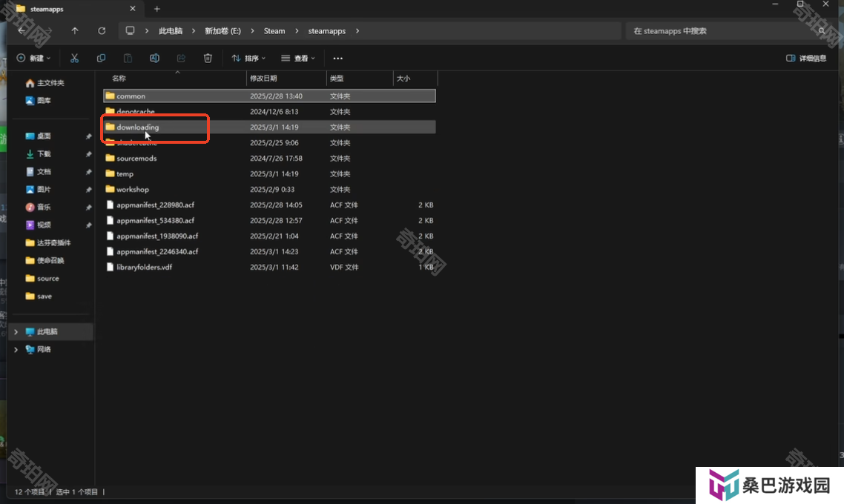Open the 查看 view dropdown
The image size is (844, 504).
(x=298, y=58)
